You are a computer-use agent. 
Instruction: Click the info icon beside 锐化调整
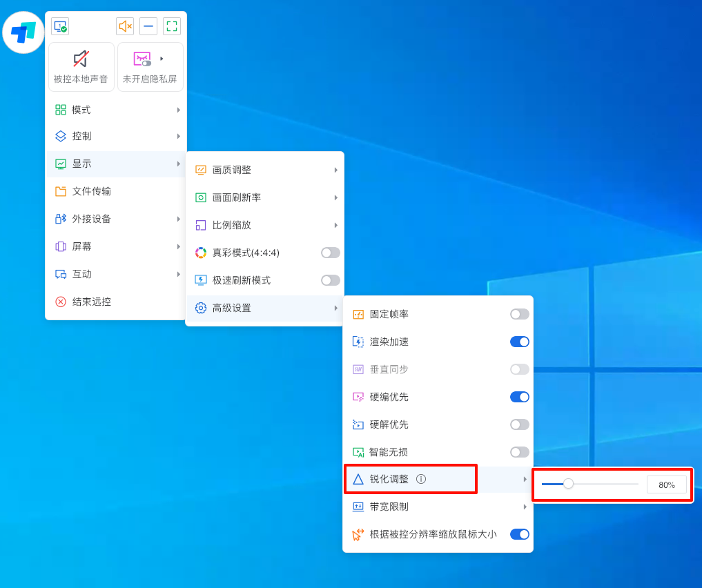(421, 479)
